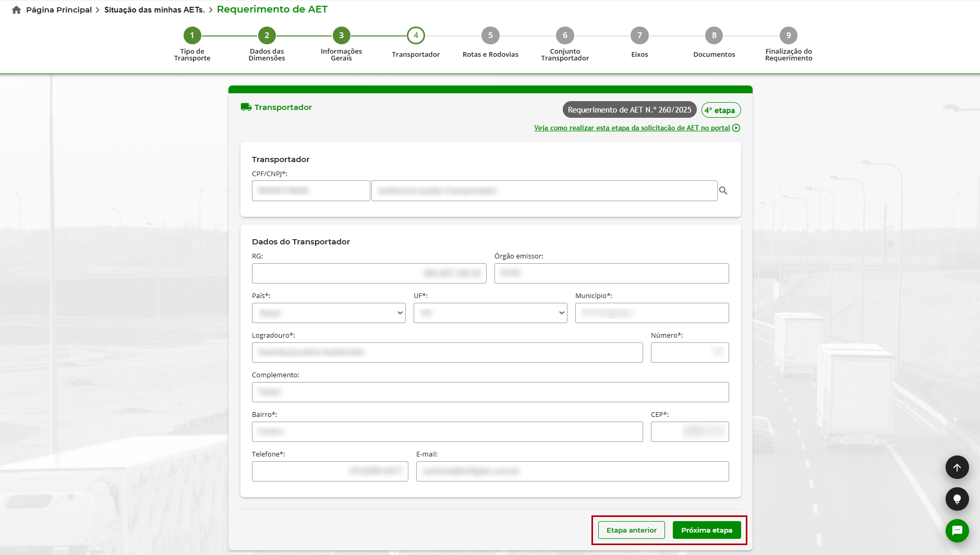980x555 pixels.
Task: Open the Veja como realizar esta etapa link
Action: (632, 128)
